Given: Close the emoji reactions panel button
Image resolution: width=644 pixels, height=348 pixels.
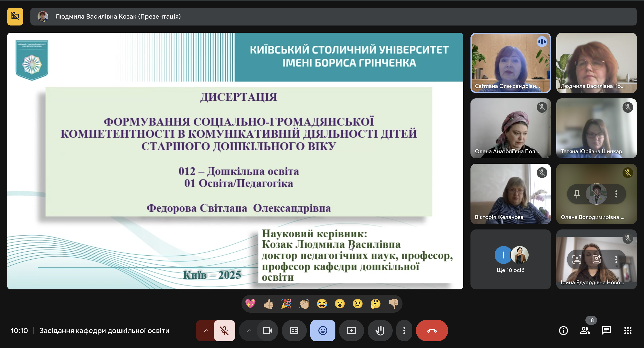Looking at the screenshot, I should pos(322,331).
